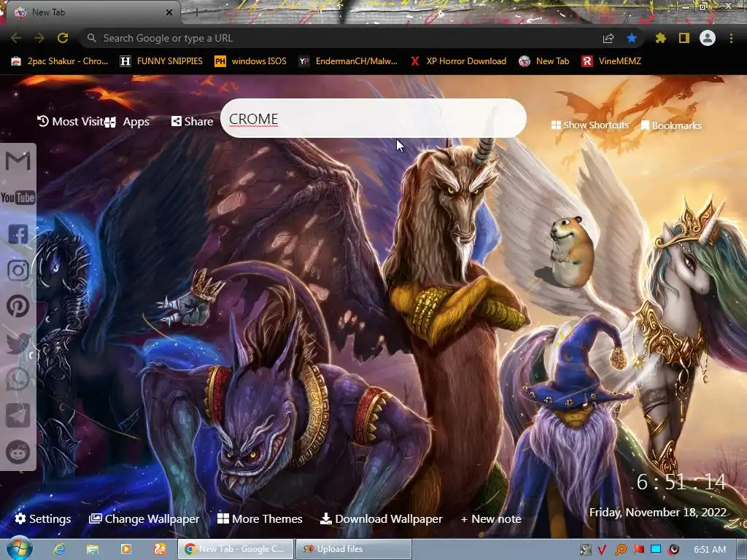
Task: Open the network tray icon
Action: 656,550
